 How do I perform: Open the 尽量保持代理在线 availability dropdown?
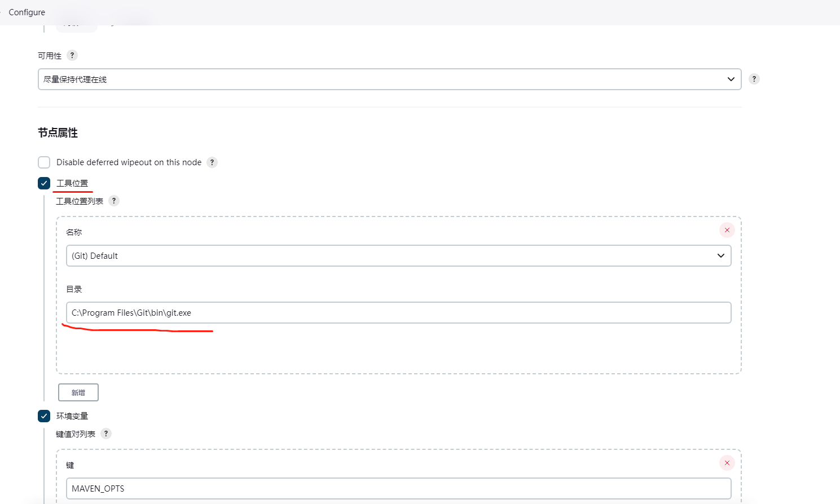pos(389,79)
